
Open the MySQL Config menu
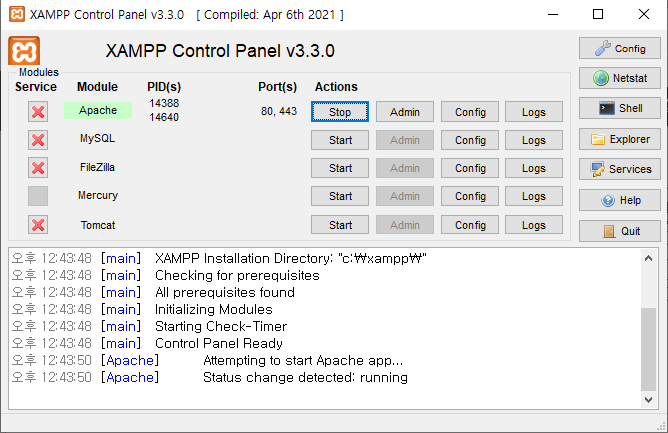470,140
